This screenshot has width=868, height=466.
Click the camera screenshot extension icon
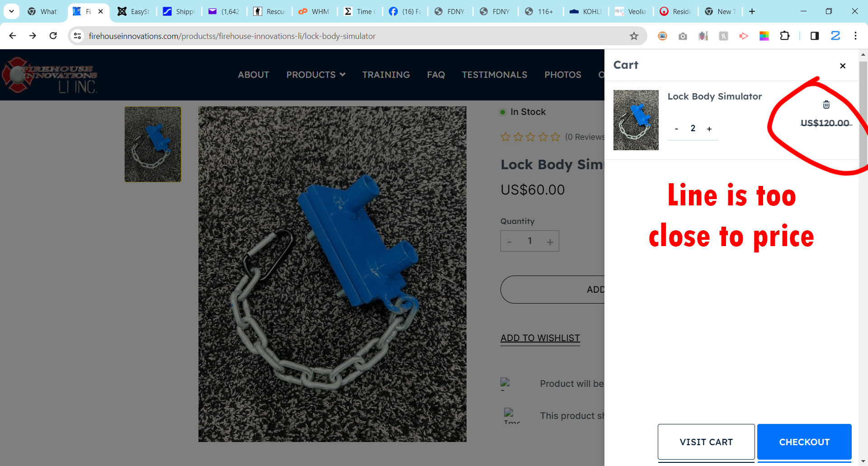point(683,36)
